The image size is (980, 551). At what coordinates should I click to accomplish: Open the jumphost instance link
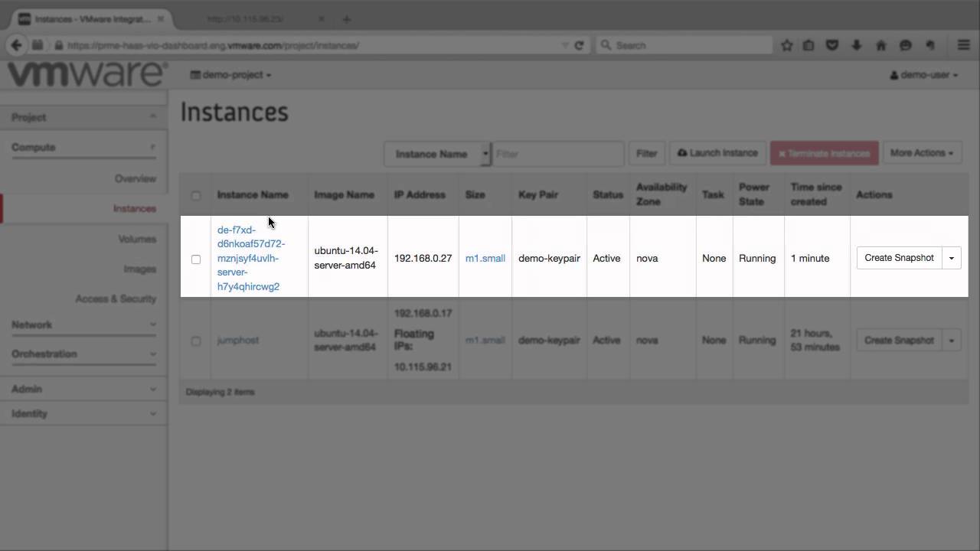point(238,340)
